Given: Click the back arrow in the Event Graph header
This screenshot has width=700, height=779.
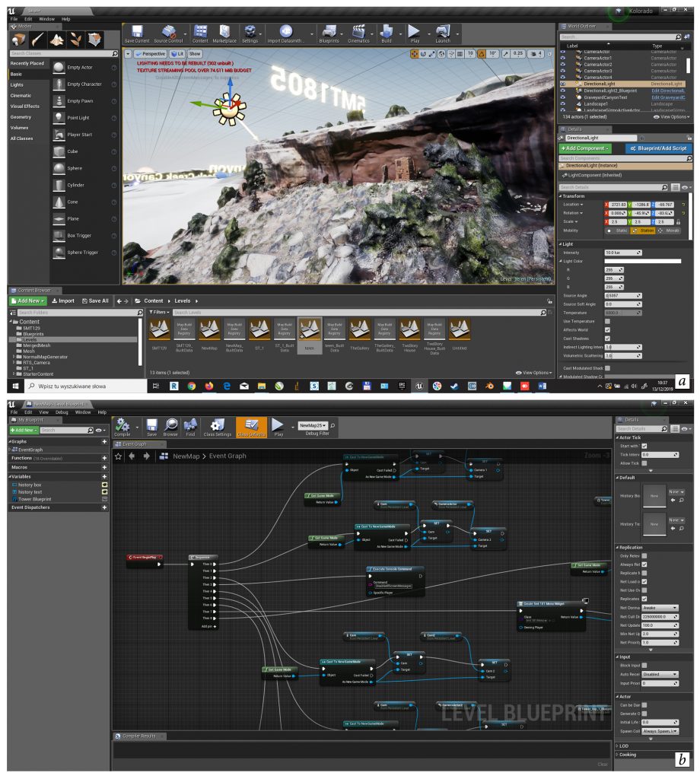Looking at the screenshot, I should click(x=132, y=456).
